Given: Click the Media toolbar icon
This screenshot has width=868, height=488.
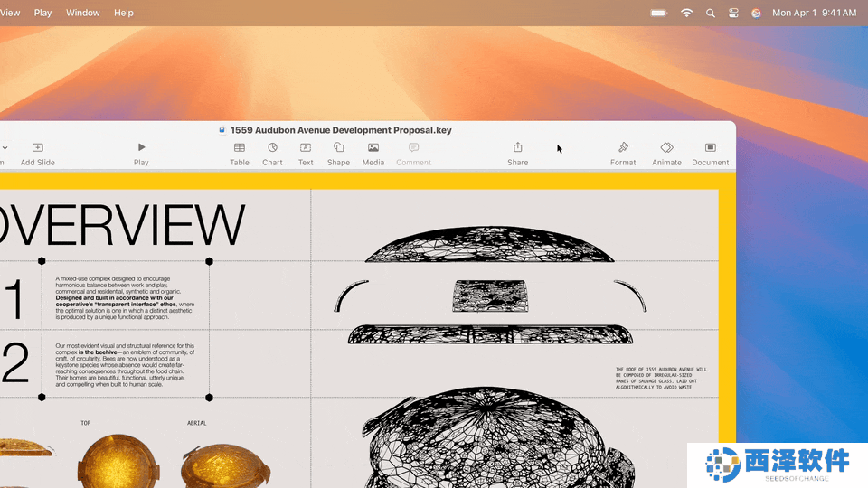Looking at the screenshot, I should tap(373, 153).
